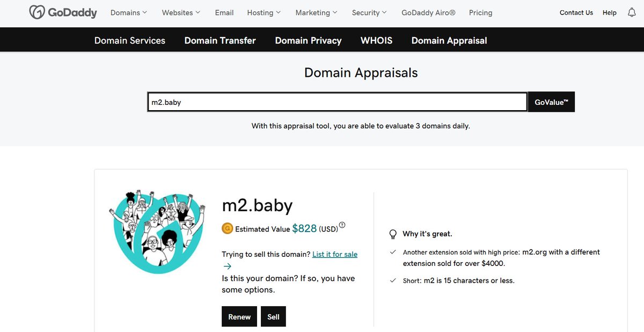Expand the Hosting dropdown menu
The height and width of the screenshot is (332, 644).
(x=264, y=12)
